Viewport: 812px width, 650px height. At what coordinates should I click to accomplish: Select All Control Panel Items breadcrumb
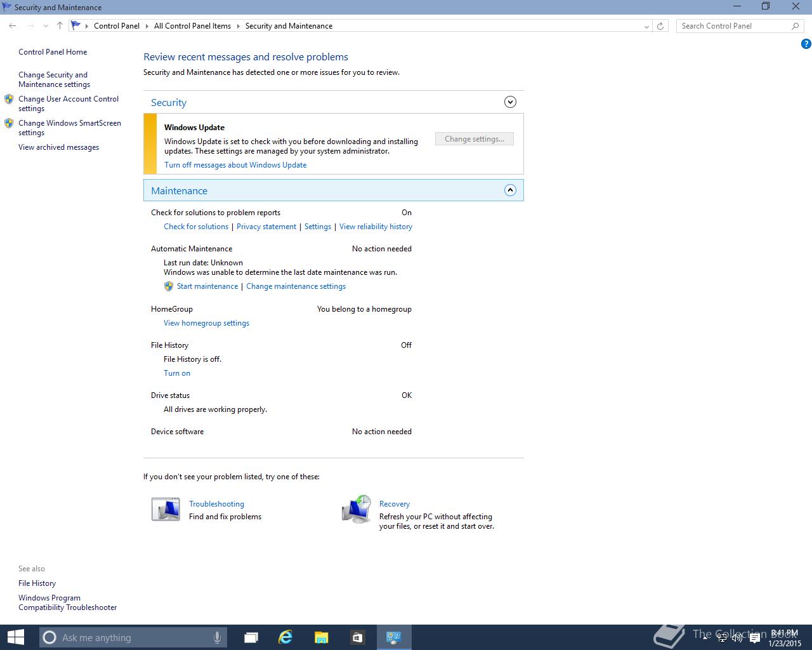click(192, 26)
